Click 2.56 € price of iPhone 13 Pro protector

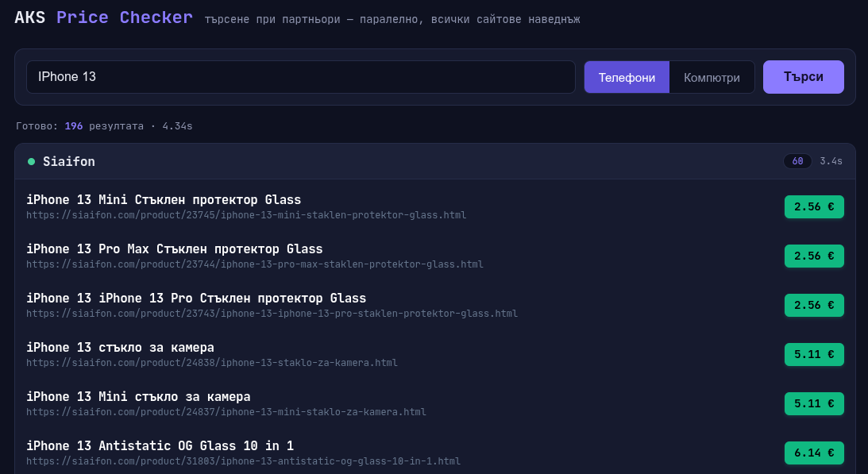(x=814, y=305)
